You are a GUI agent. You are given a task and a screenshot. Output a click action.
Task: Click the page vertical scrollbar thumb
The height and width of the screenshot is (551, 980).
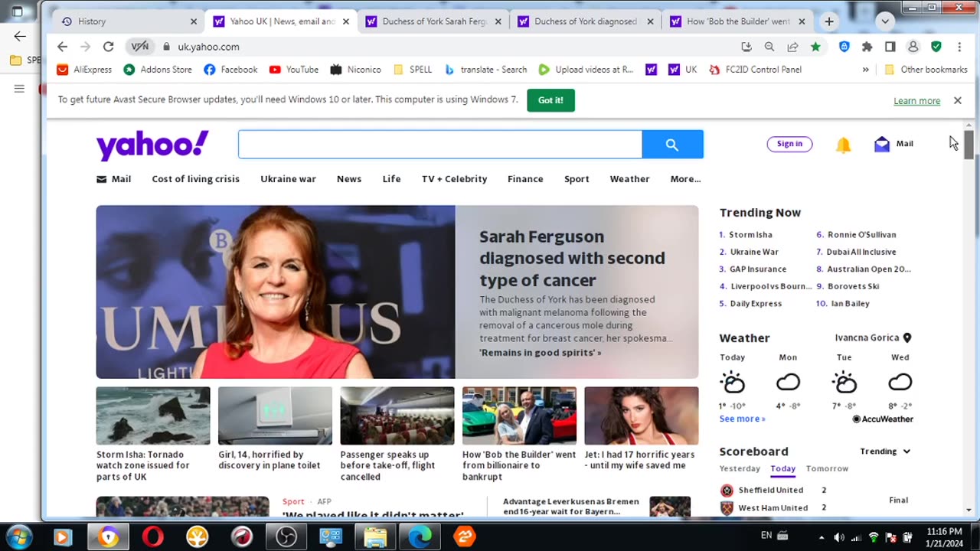point(969,145)
